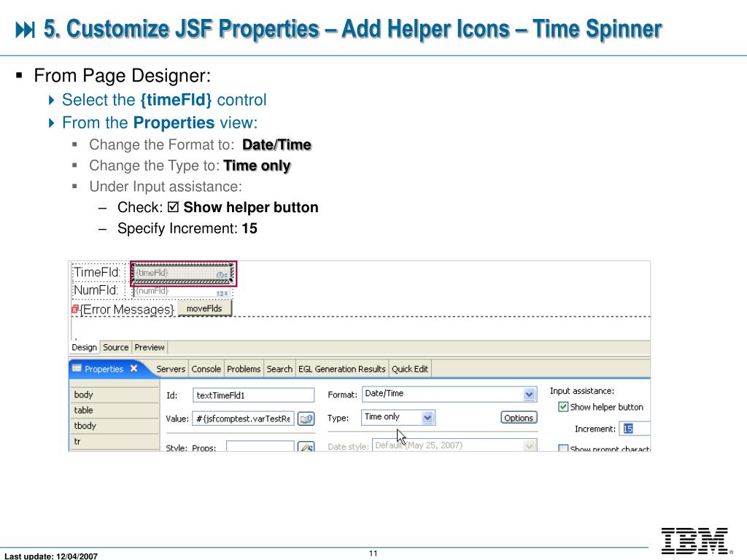Click the Options button
747x560 pixels.
[519, 418]
